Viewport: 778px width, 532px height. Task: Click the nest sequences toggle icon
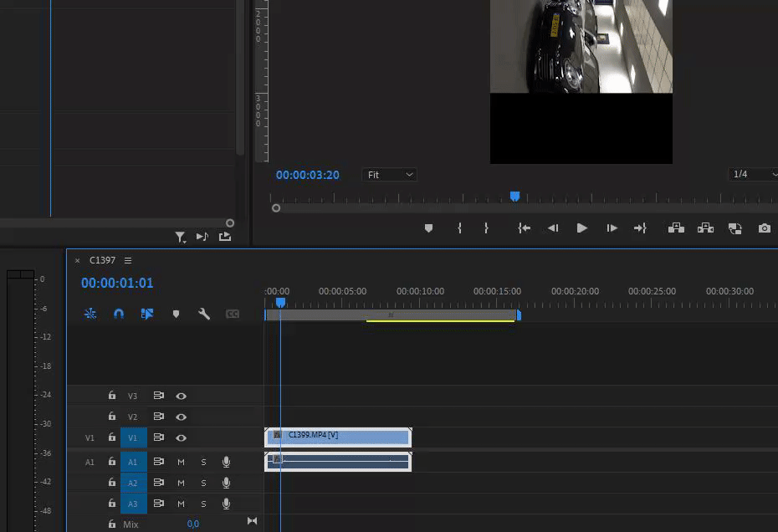point(90,315)
